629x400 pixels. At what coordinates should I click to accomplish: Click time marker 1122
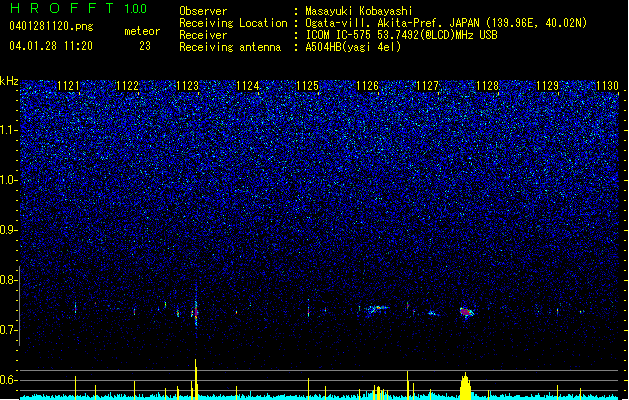coord(128,86)
